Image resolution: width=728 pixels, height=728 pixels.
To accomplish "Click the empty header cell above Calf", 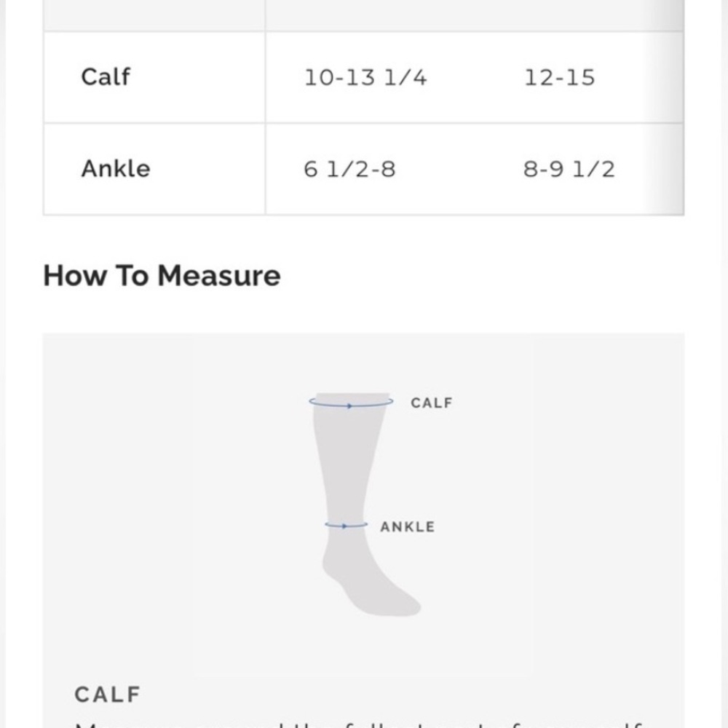I will [x=154, y=15].
